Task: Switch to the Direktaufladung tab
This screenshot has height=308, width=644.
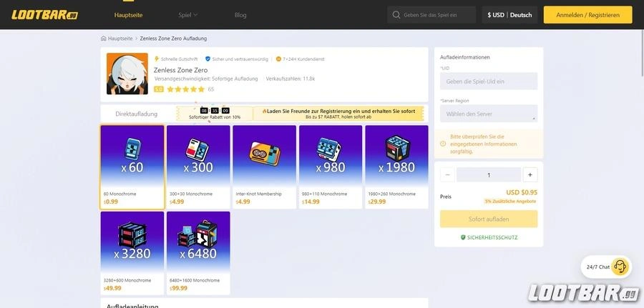Action: pyautogui.click(x=137, y=114)
